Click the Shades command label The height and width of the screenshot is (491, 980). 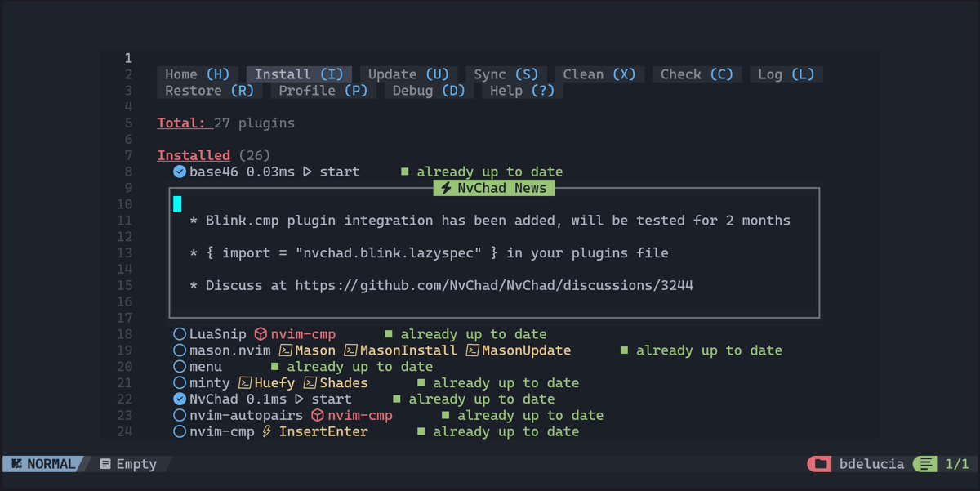[x=344, y=382]
